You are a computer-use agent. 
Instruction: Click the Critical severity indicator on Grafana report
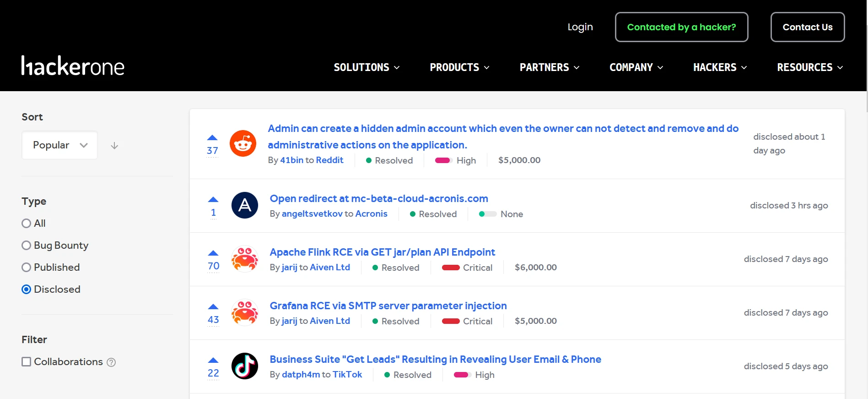(x=467, y=321)
